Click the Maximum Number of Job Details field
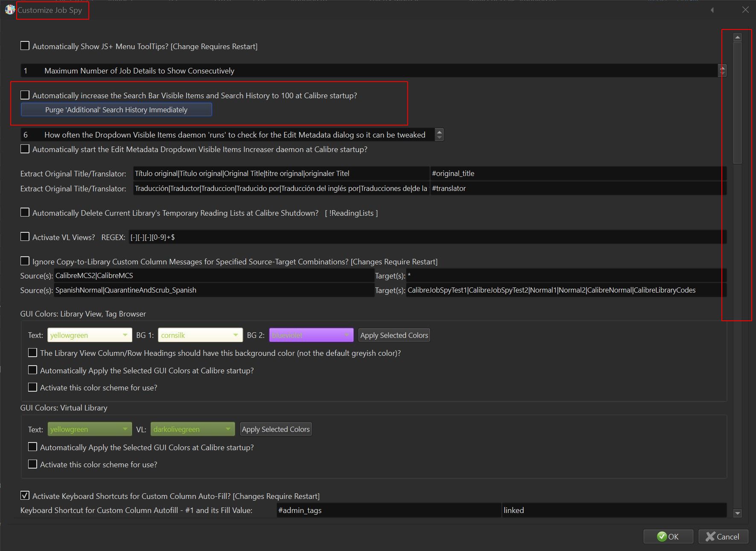Image resolution: width=756 pixels, height=551 pixels. click(x=369, y=70)
